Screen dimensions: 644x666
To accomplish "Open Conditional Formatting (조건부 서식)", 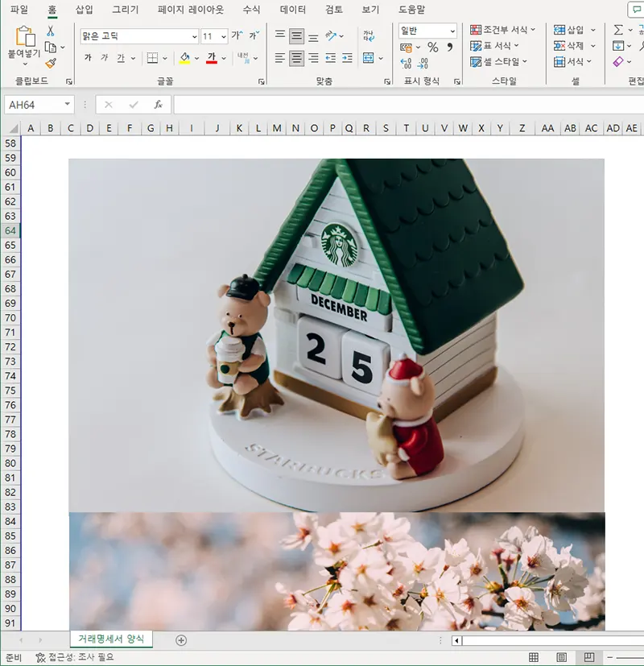I will [503, 30].
